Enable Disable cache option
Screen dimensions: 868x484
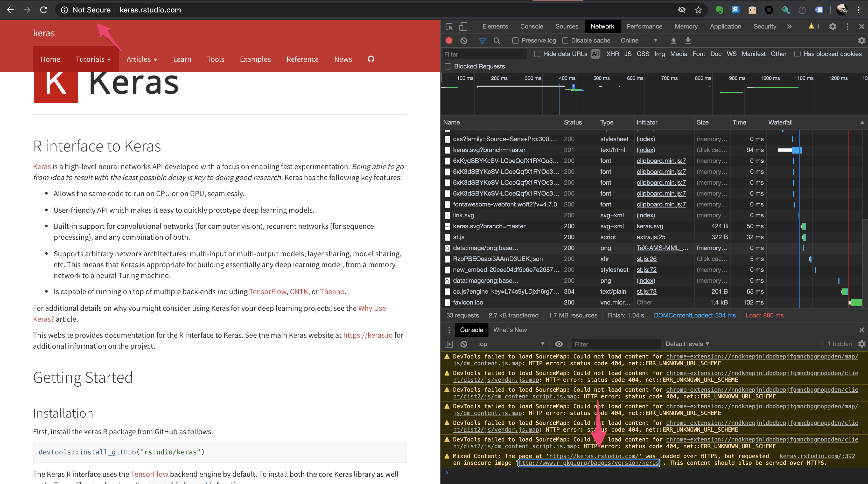565,40
